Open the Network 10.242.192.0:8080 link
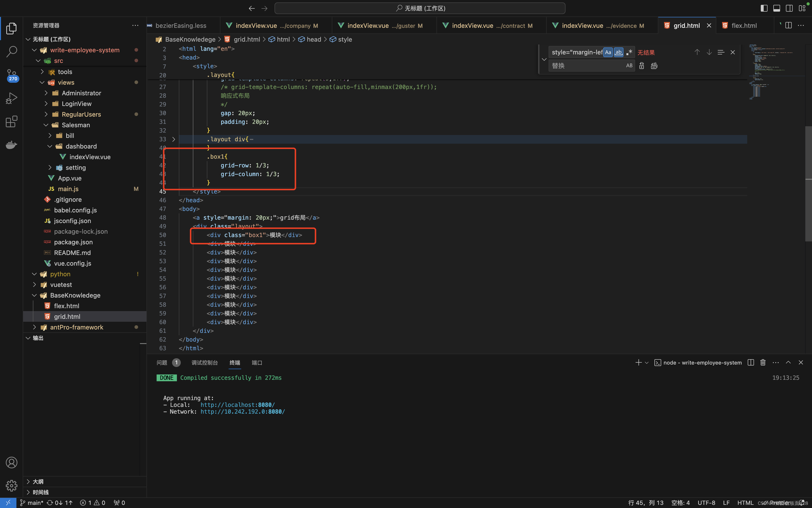The image size is (812, 508). (x=243, y=411)
